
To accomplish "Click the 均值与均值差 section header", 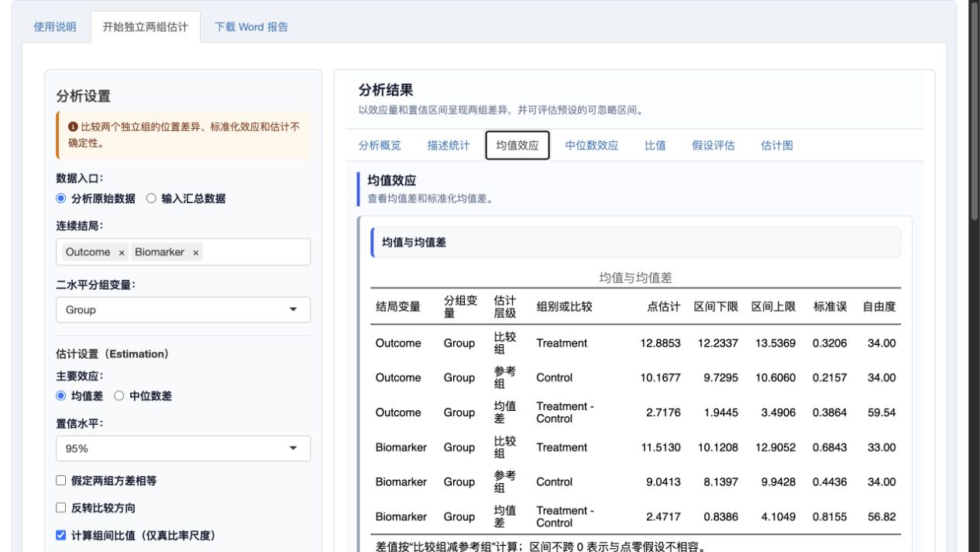I will click(x=635, y=242).
